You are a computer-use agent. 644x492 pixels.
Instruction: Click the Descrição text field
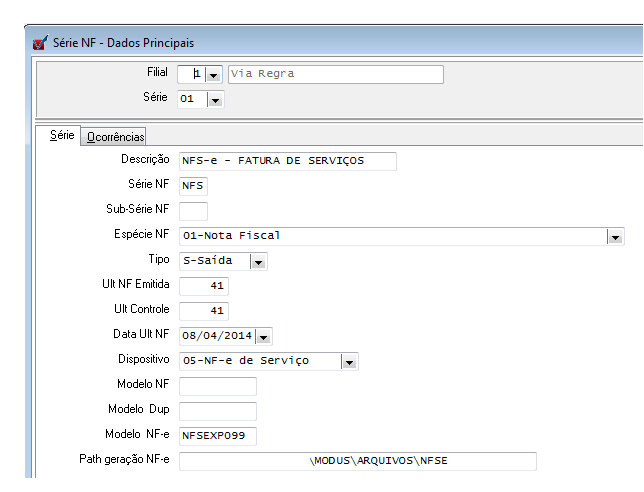(287, 161)
